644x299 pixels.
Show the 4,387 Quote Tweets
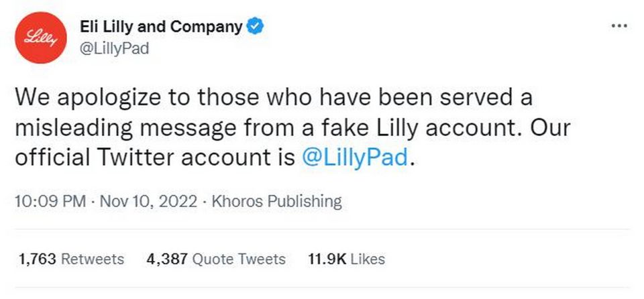point(215,259)
